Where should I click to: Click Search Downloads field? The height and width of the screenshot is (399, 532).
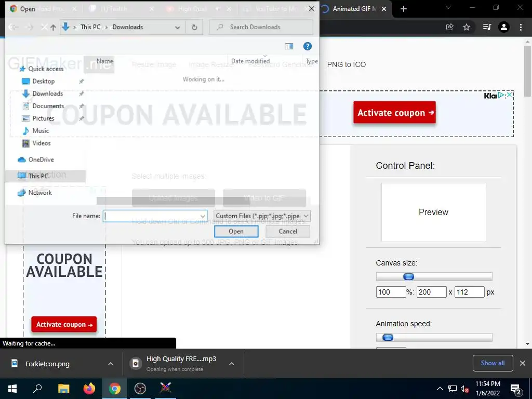[x=261, y=27]
